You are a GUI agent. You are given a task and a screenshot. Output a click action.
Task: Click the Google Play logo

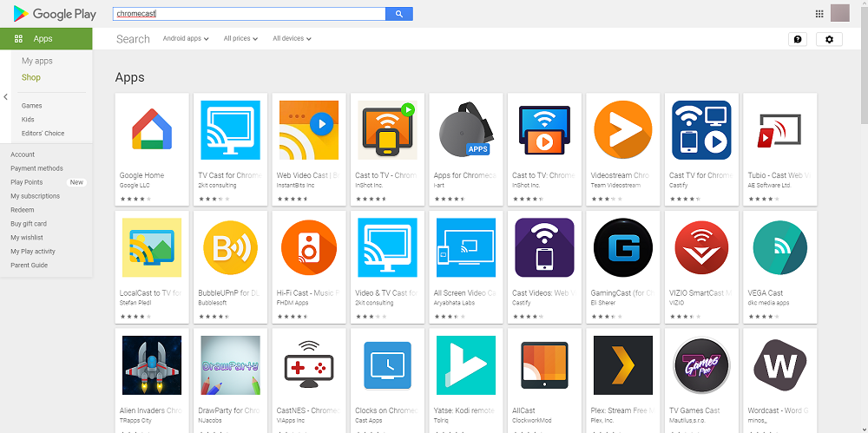pyautogui.click(x=55, y=14)
